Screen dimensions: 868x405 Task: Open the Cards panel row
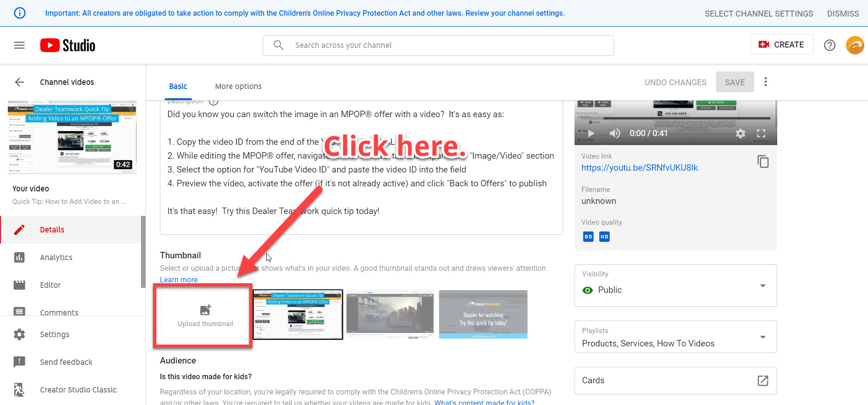(x=675, y=381)
